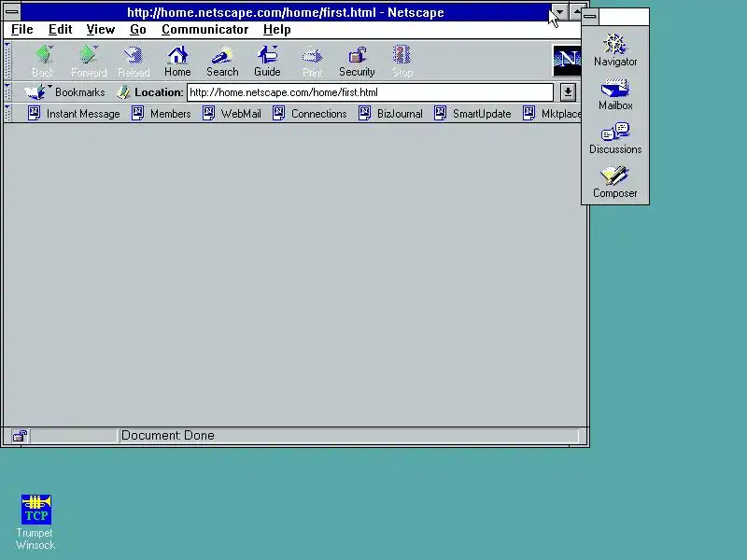The image size is (747, 560).
Task: Open the component bar control menu box
Action: pyautogui.click(x=590, y=17)
